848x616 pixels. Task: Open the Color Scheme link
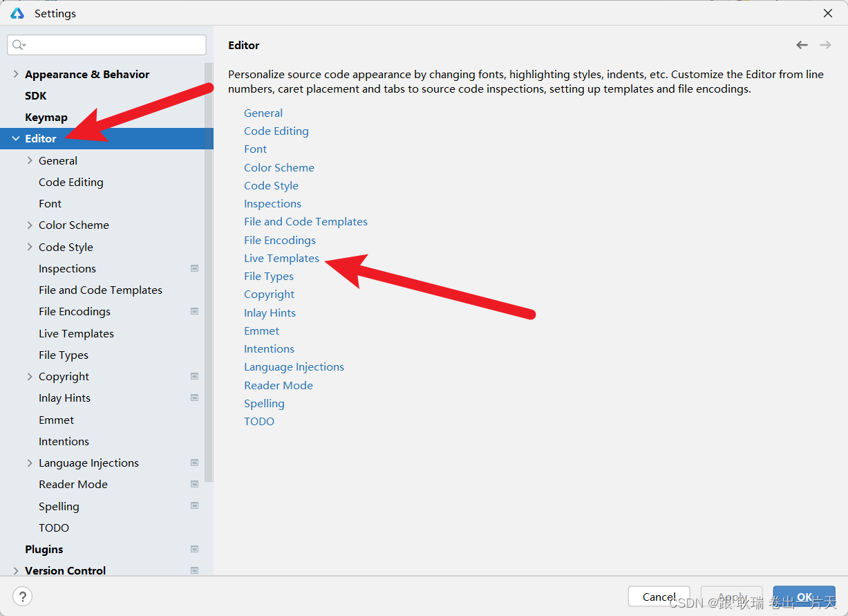coord(279,167)
